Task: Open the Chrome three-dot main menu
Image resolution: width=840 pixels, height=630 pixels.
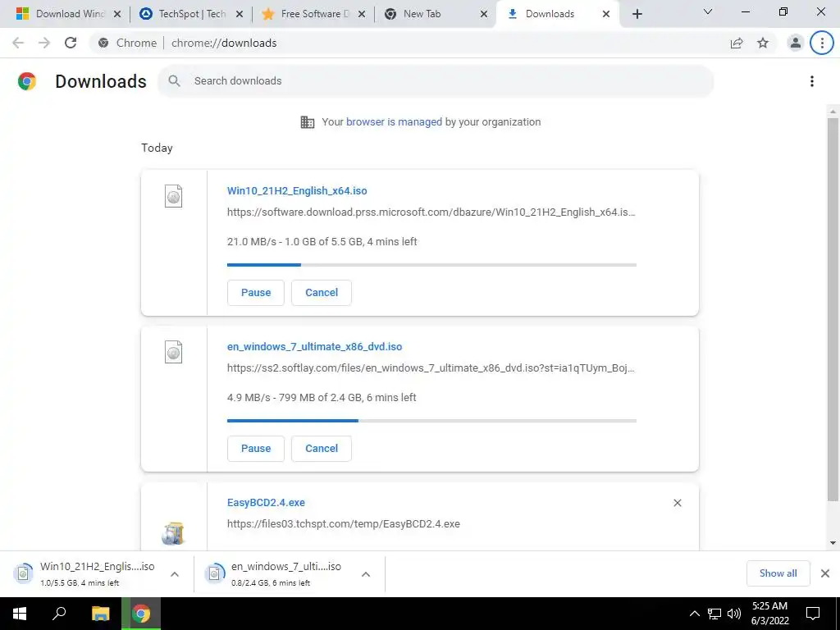Action: click(822, 43)
